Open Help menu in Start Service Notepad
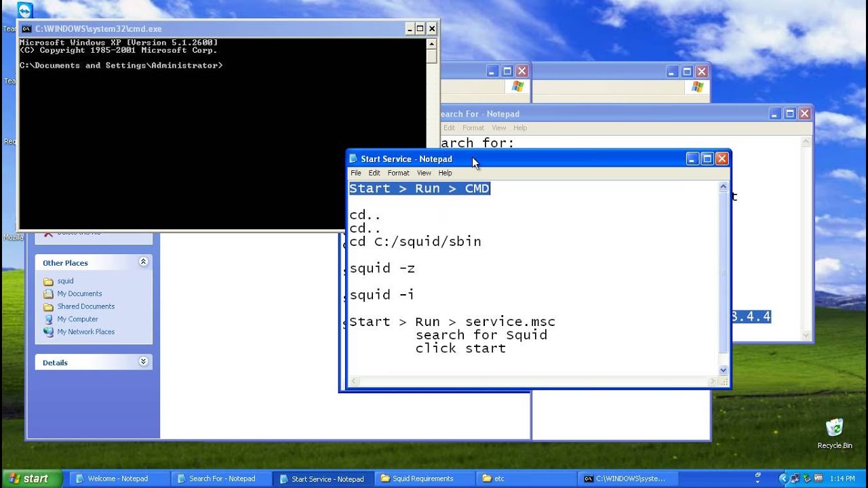This screenshot has height=488, width=868. point(445,173)
